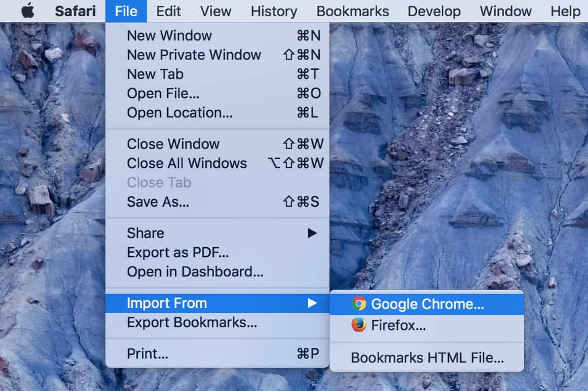This screenshot has height=391, width=588.
Task: Click the Apple logo menu
Action: pyautogui.click(x=28, y=11)
